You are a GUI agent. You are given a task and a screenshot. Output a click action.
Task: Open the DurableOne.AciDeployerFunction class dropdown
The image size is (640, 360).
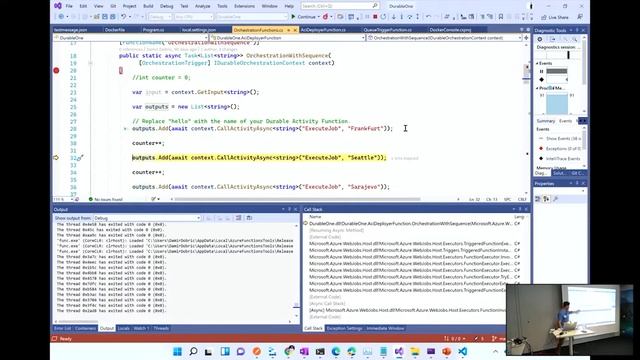(287, 38)
